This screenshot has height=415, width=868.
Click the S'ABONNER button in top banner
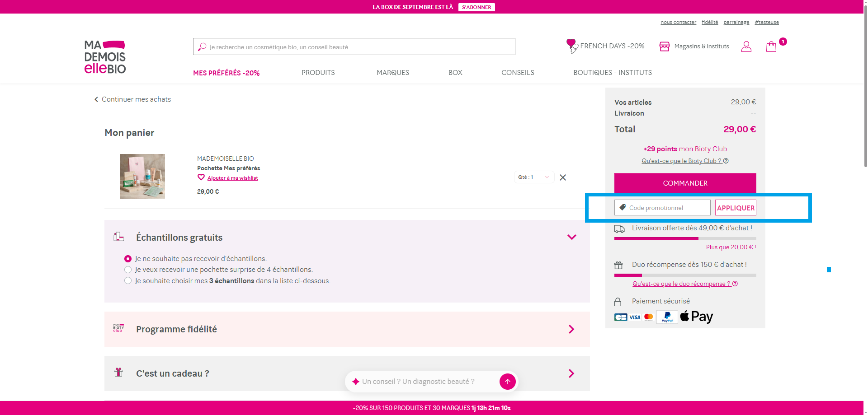click(476, 7)
